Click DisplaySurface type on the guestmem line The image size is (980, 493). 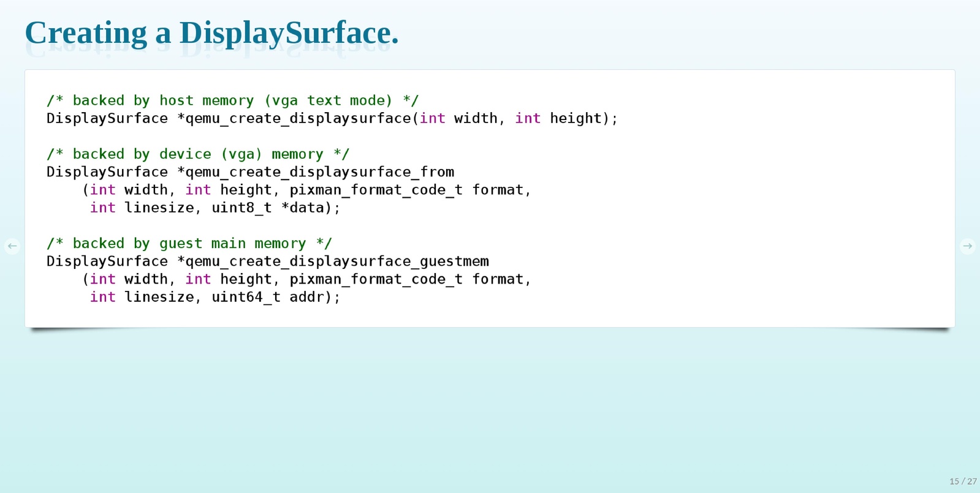pos(107,262)
